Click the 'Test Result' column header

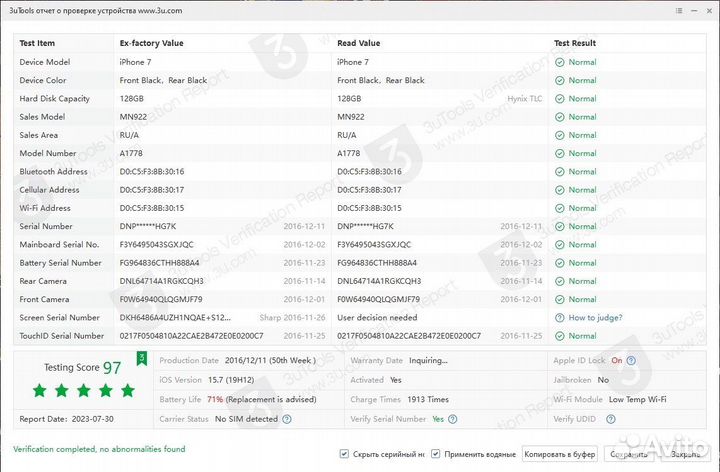point(575,43)
